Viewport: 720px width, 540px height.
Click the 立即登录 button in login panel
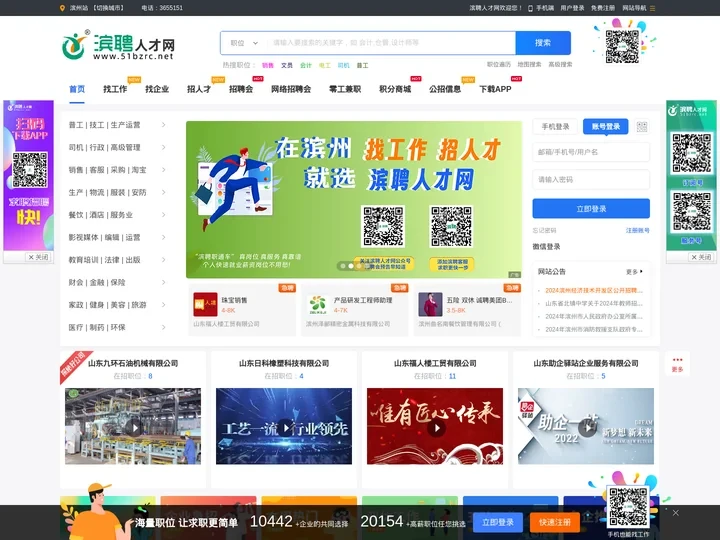click(x=591, y=209)
